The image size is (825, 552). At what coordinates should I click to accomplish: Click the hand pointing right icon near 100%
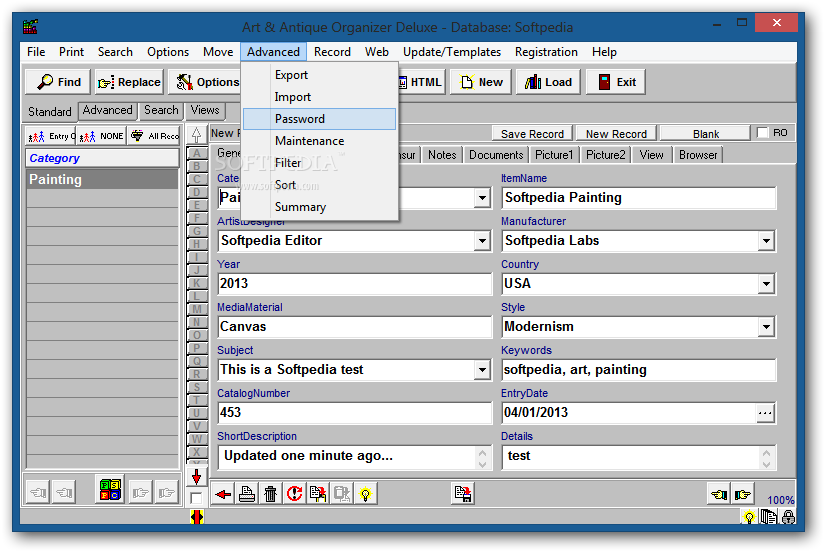pos(742,494)
